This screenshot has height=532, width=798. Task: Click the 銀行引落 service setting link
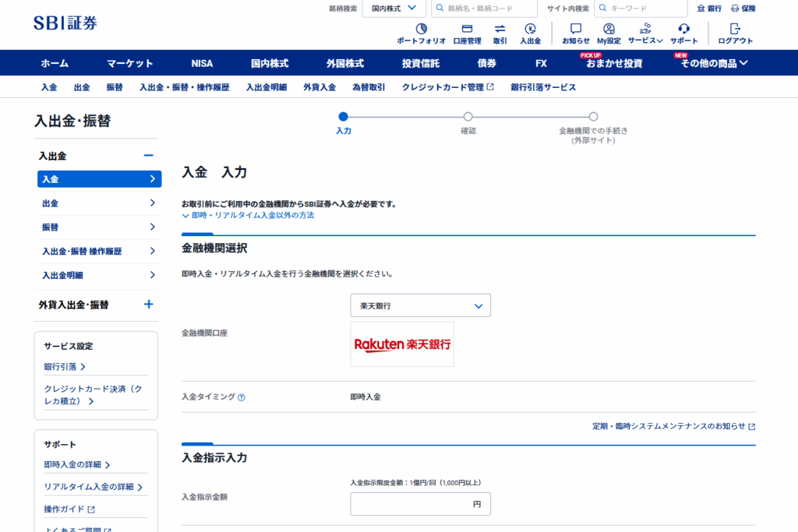(x=64, y=367)
